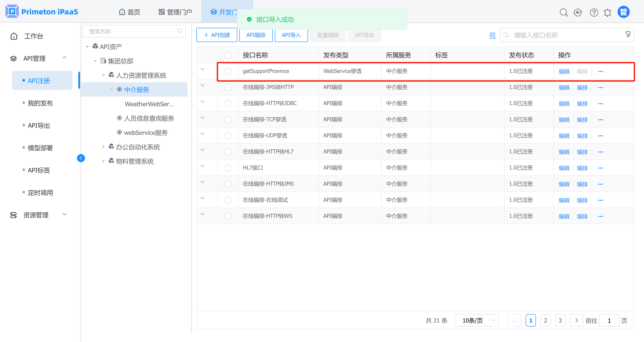Collapse sidebar with blue arrow button

[x=81, y=158]
